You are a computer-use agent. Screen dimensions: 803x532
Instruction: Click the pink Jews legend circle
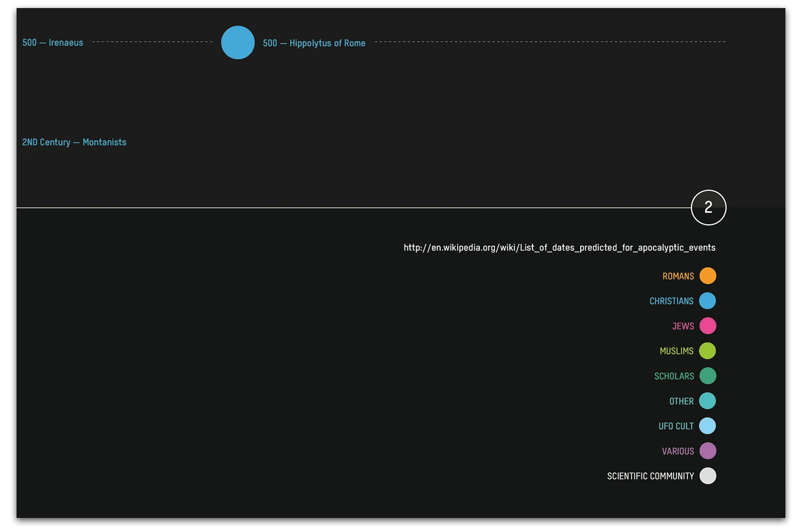pos(708,326)
